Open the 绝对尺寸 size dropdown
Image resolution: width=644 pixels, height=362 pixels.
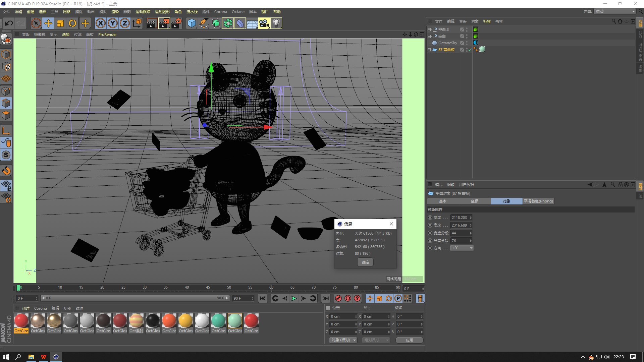(376, 340)
